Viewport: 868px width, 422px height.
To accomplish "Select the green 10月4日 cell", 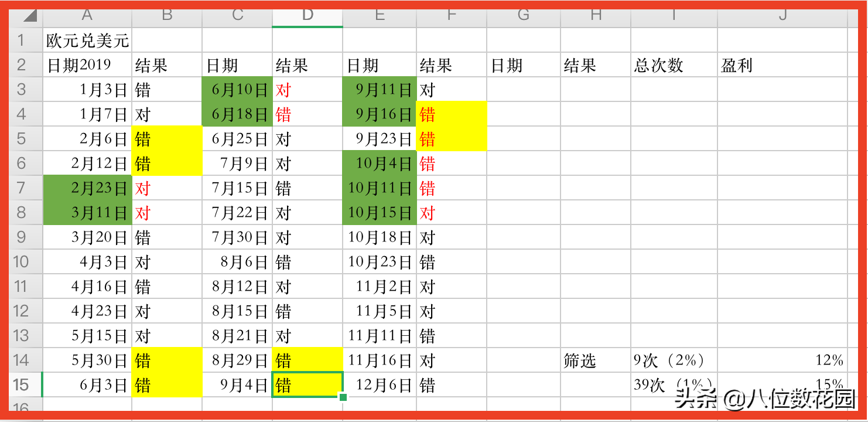I will tap(380, 164).
